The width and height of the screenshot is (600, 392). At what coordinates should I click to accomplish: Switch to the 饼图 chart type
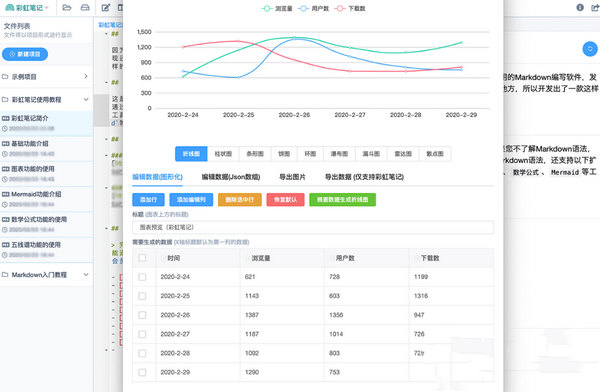point(284,154)
